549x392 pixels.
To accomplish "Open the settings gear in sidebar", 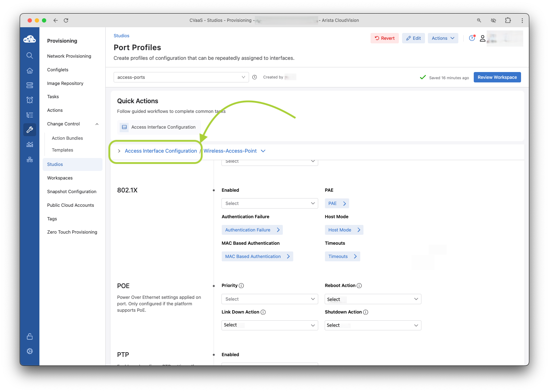I will 30,351.
